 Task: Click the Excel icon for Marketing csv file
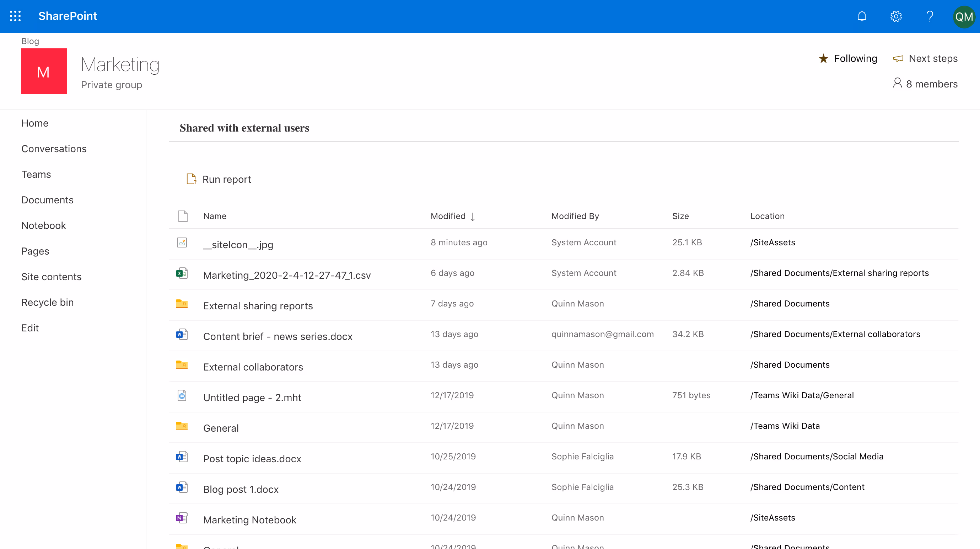click(x=182, y=273)
